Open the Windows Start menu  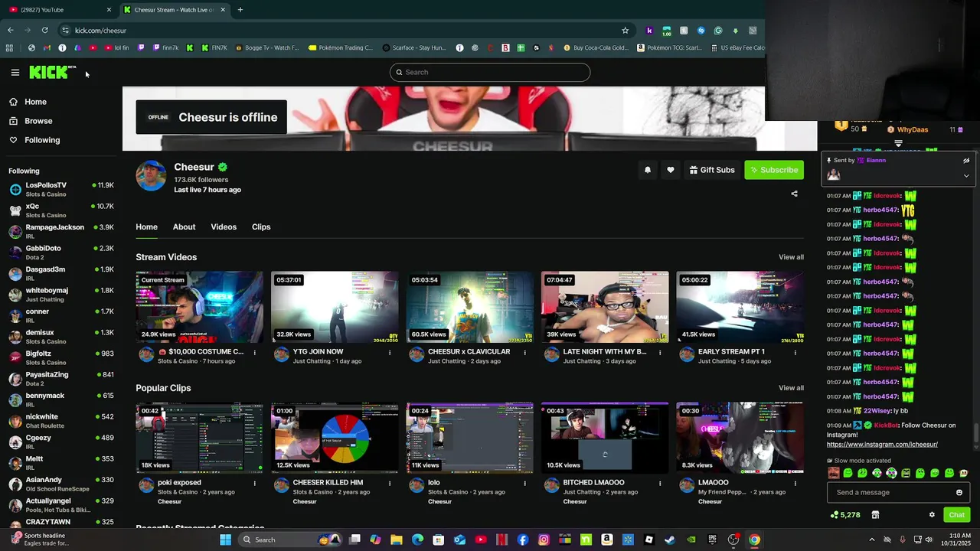(225, 540)
